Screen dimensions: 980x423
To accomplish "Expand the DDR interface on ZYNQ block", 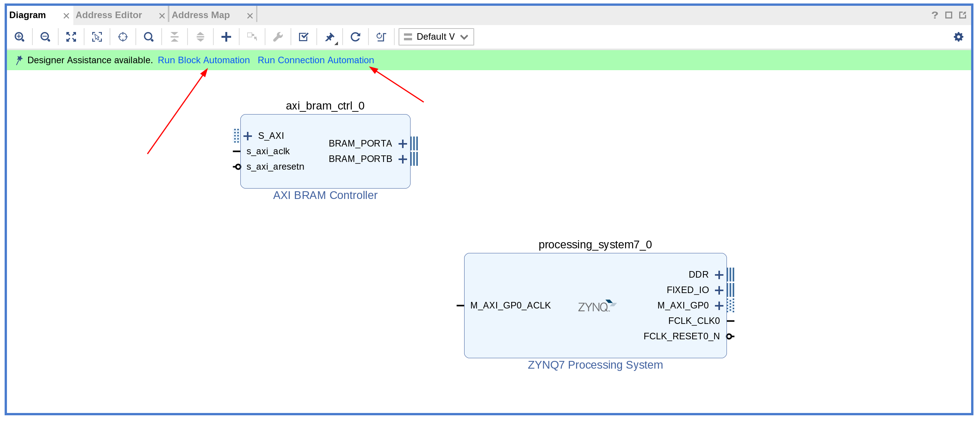I will 719,275.
